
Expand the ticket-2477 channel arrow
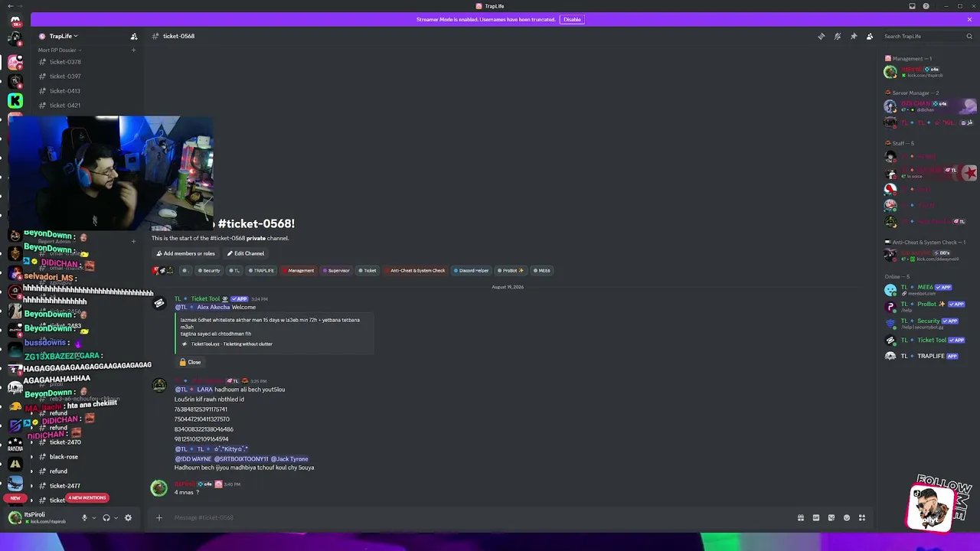click(31, 486)
